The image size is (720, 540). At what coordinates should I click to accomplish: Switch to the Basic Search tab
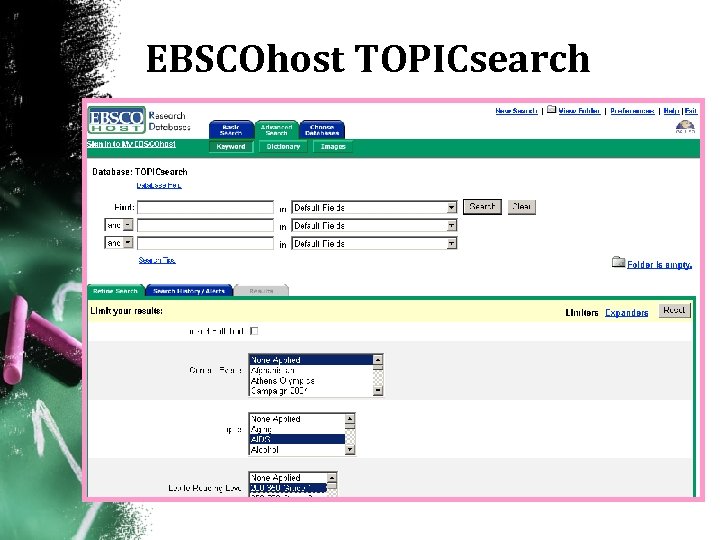pos(231,130)
